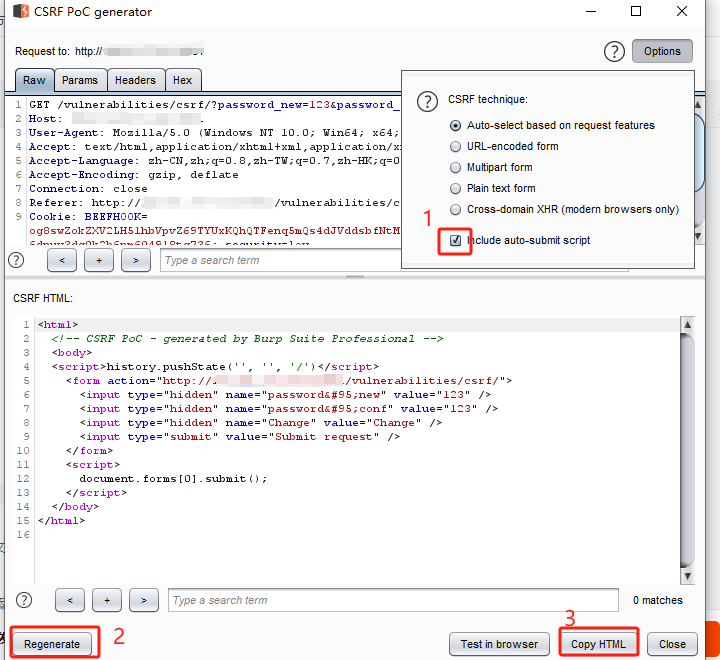Click the 'Accept-Encoding: gzip, deflate' line

point(134,175)
